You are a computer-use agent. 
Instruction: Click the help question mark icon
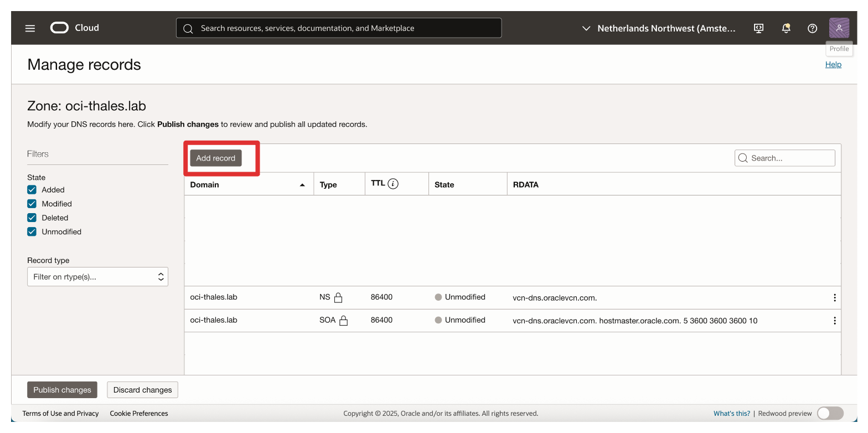(812, 28)
